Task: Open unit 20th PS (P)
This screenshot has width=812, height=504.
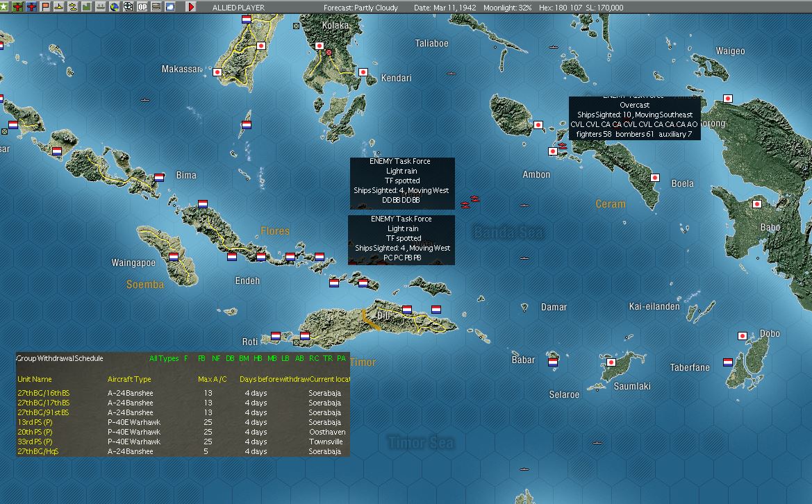Action: (x=35, y=432)
